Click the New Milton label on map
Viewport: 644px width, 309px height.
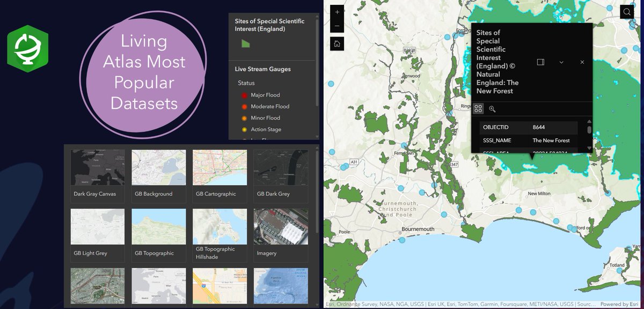pos(540,194)
